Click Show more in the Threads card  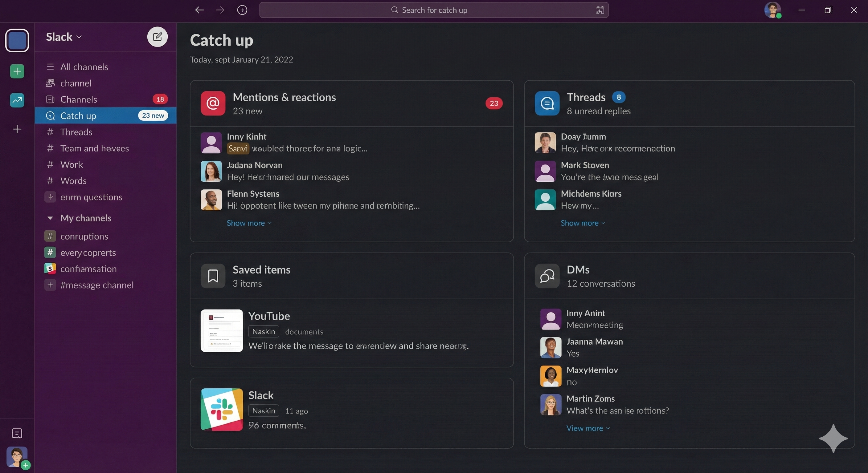point(583,223)
